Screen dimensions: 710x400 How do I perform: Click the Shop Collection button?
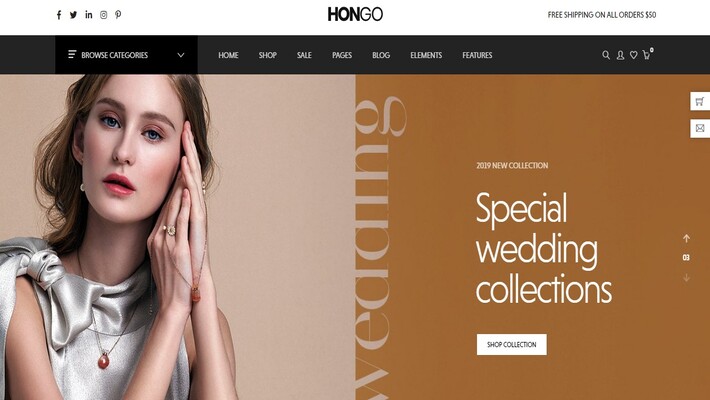(512, 344)
